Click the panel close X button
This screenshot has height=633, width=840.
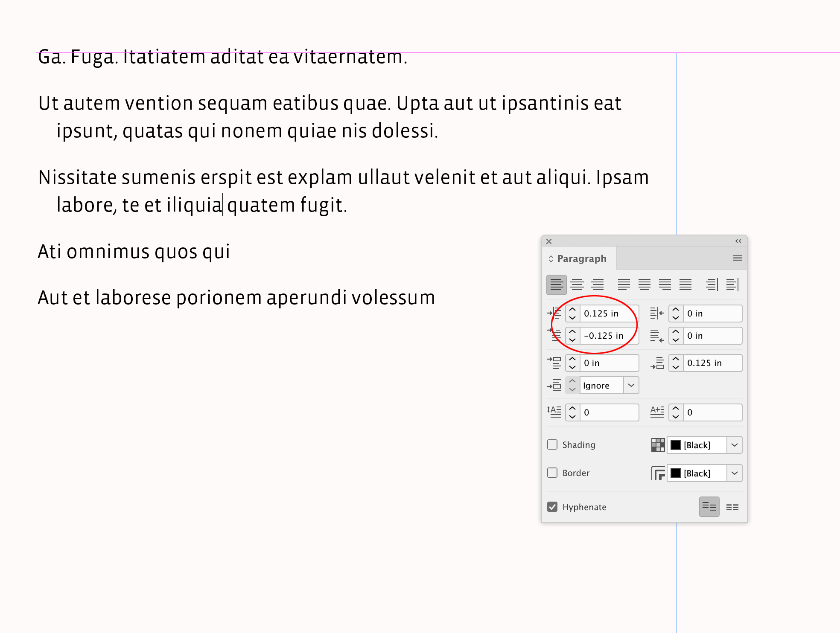pyautogui.click(x=549, y=241)
